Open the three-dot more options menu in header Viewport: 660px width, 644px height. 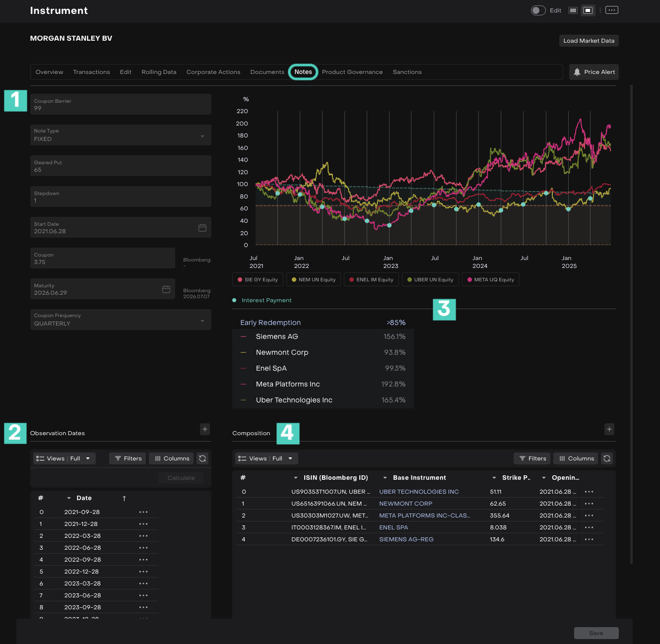pyautogui.click(x=612, y=10)
